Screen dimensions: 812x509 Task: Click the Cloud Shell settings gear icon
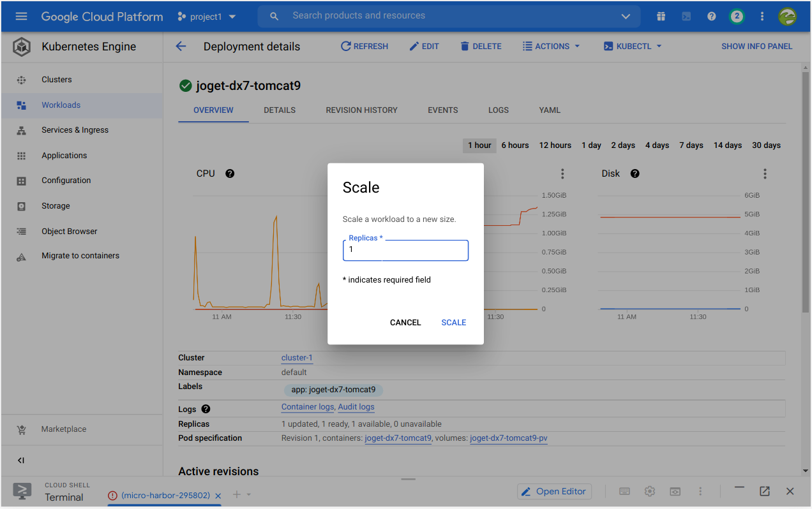click(x=650, y=491)
